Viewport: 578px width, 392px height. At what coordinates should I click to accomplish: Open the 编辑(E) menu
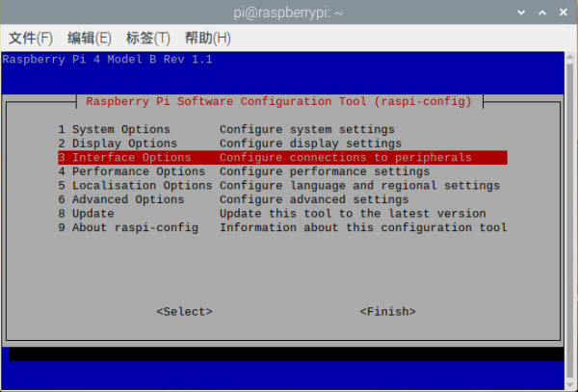pos(90,38)
